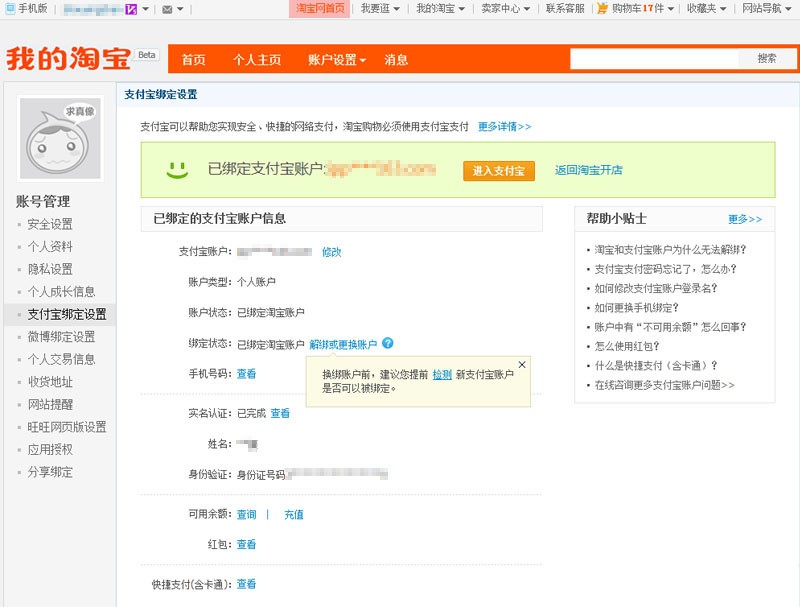The width and height of the screenshot is (800, 607).
Task: Click the purple VIP badge icon
Action: tap(131, 9)
